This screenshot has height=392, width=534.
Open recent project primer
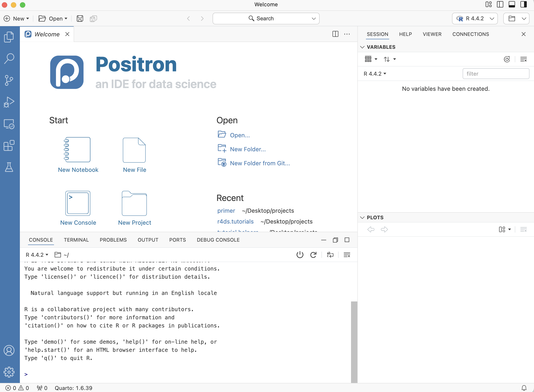click(x=226, y=211)
